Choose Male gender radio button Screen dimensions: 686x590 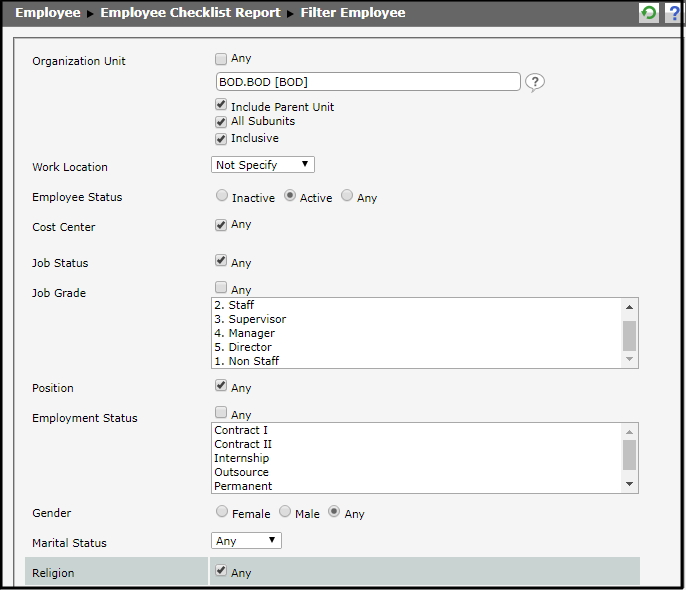pyautogui.click(x=285, y=512)
